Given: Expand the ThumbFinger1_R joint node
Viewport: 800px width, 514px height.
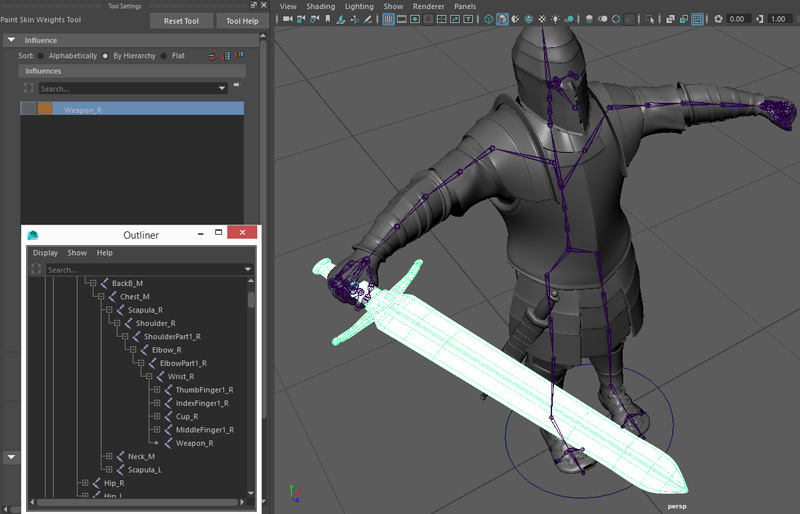Looking at the screenshot, I should [156, 390].
